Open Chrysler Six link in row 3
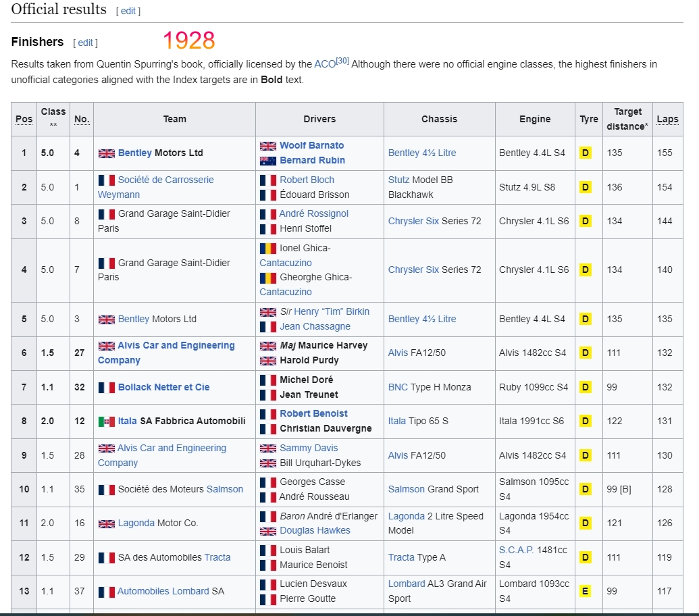Screen dimensions: 699x616 pos(413,221)
